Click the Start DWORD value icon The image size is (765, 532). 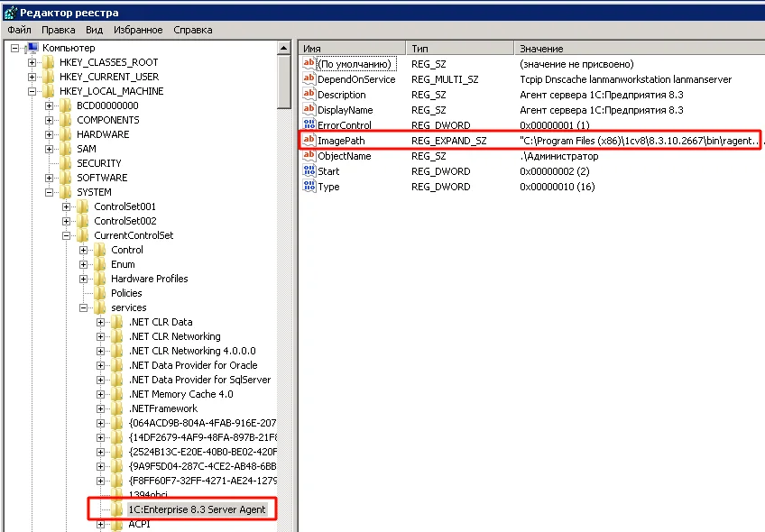pyautogui.click(x=309, y=171)
